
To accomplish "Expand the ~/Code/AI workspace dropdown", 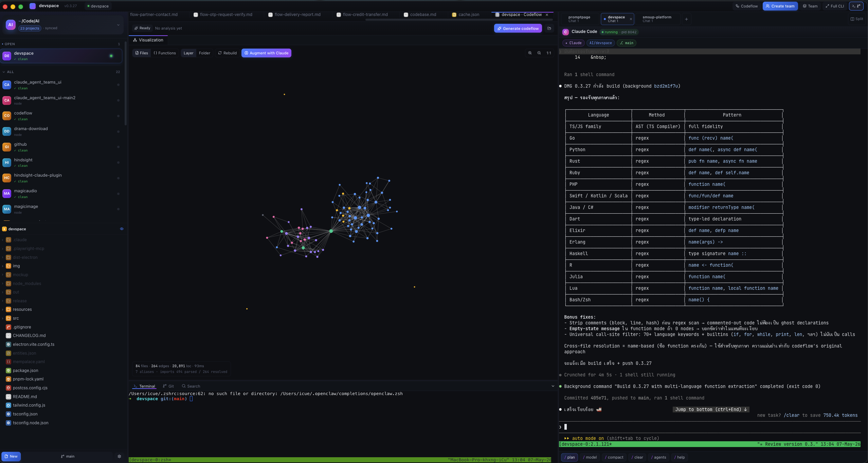I will pyautogui.click(x=118, y=25).
